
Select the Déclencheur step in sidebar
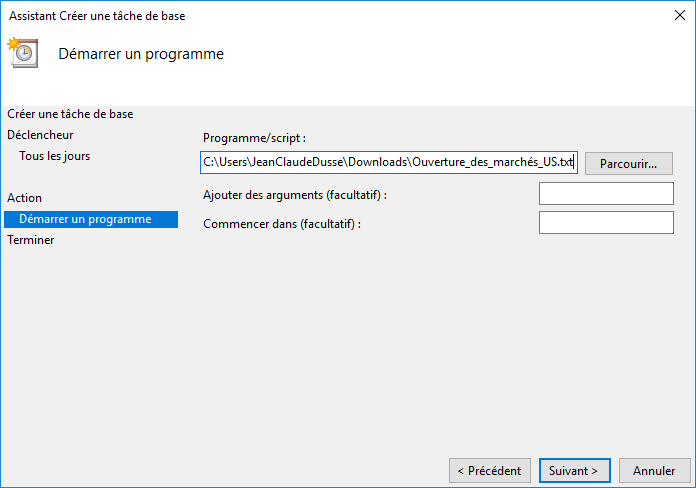40,135
